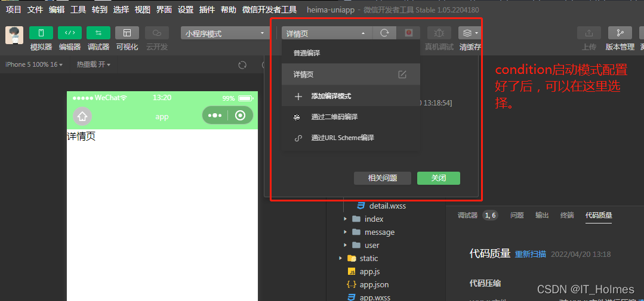This screenshot has height=301, width=644.
Task: Click the 可视化 layout icon
Action: click(x=127, y=33)
